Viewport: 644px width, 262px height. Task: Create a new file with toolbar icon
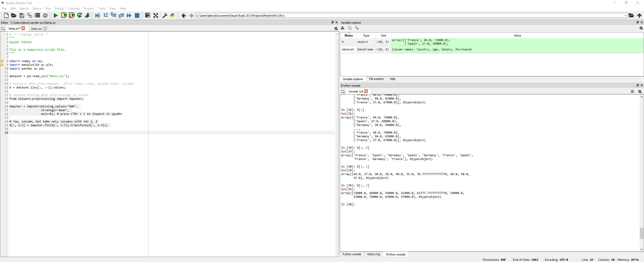coord(6,16)
